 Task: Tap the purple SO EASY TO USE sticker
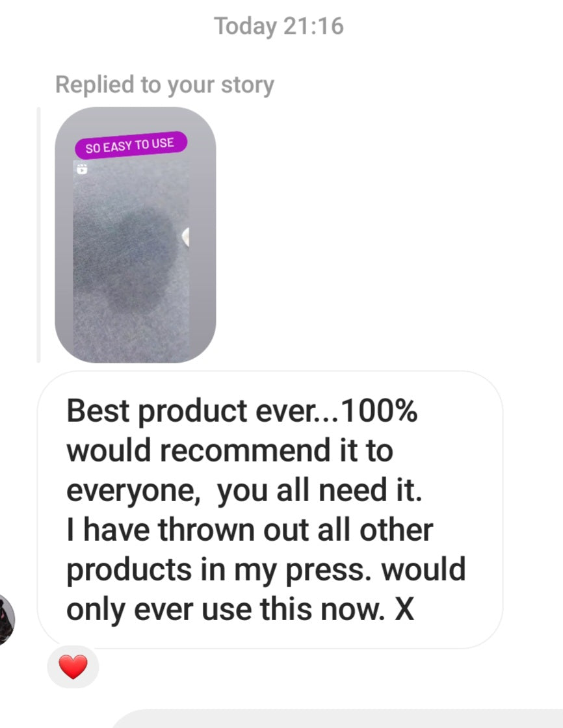click(x=131, y=145)
